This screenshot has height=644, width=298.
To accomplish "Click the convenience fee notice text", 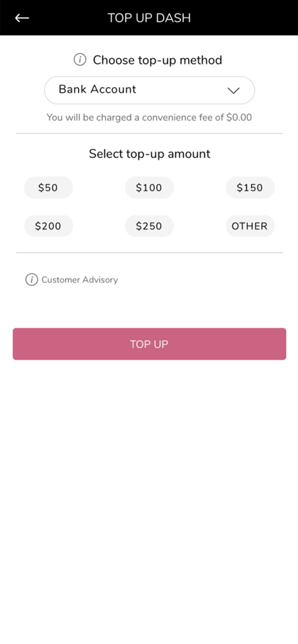I will pyautogui.click(x=149, y=118).
